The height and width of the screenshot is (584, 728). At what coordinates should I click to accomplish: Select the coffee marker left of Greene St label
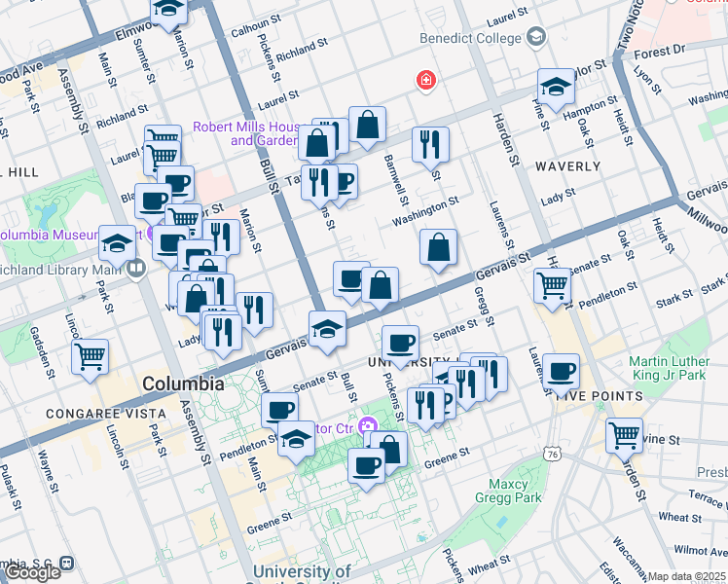click(x=366, y=469)
